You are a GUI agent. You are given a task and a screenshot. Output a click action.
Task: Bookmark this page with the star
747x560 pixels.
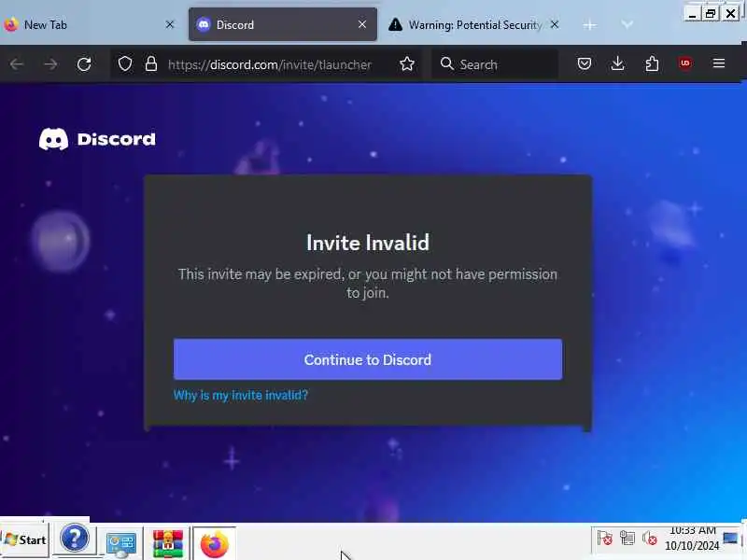[407, 63]
